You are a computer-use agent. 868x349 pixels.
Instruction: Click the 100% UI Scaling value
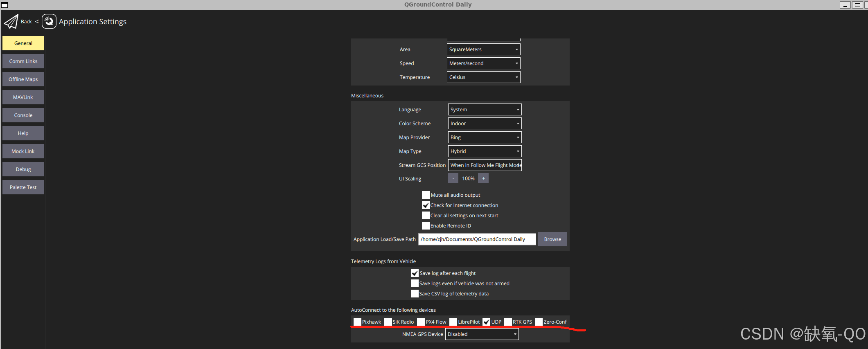click(468, 178)
